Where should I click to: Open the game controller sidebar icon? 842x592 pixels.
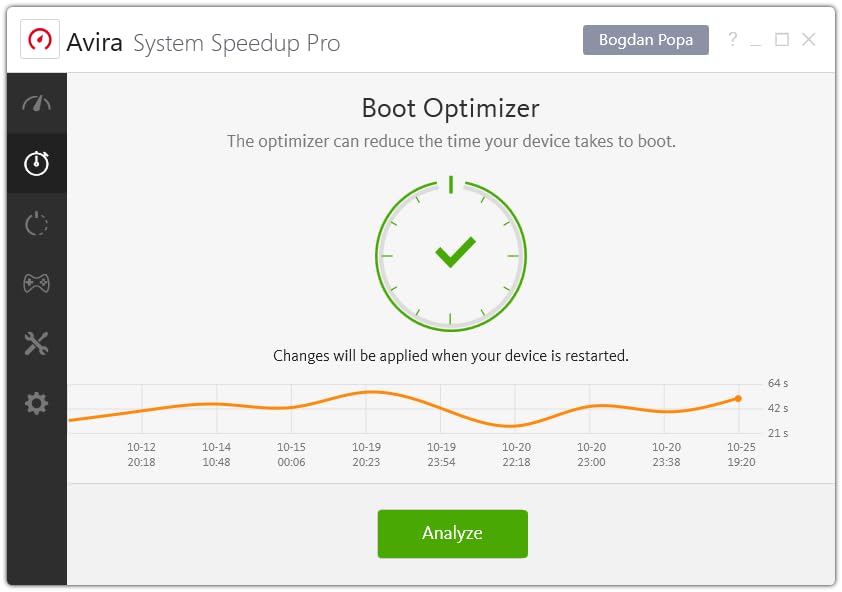tap(36, 283)
